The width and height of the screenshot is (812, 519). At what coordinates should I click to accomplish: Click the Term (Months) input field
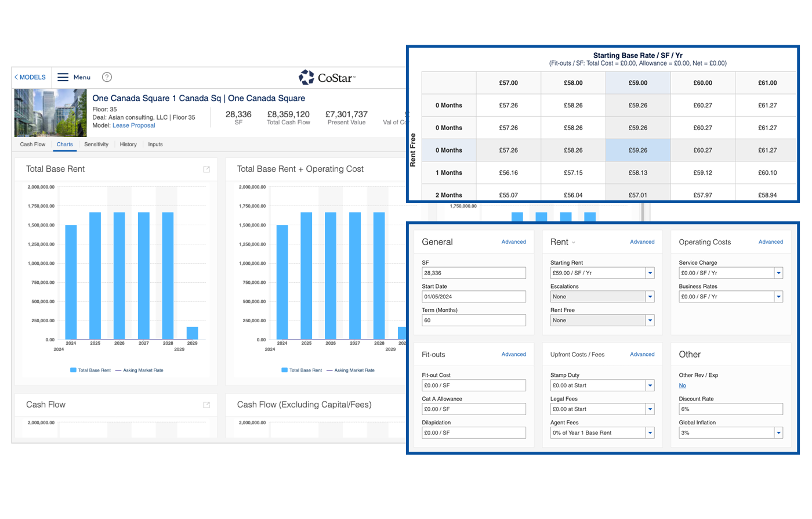click(x=474, y=320)
